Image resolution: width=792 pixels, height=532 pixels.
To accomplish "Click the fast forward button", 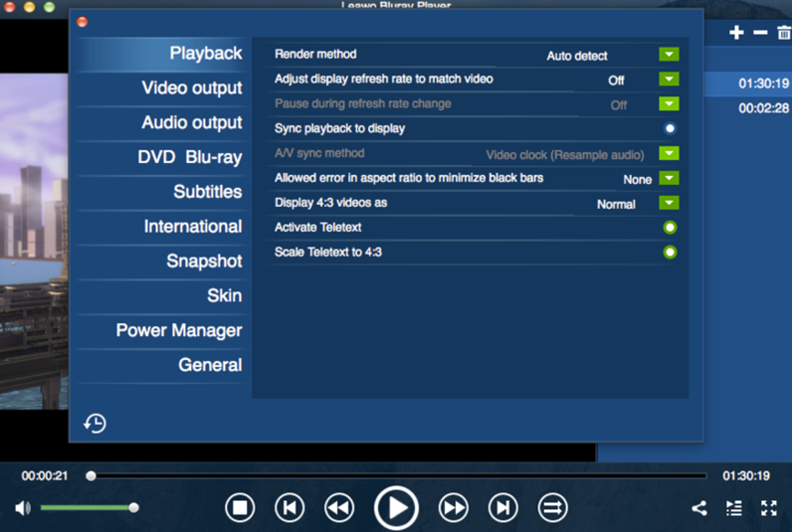I will click(x=453, y=507).
